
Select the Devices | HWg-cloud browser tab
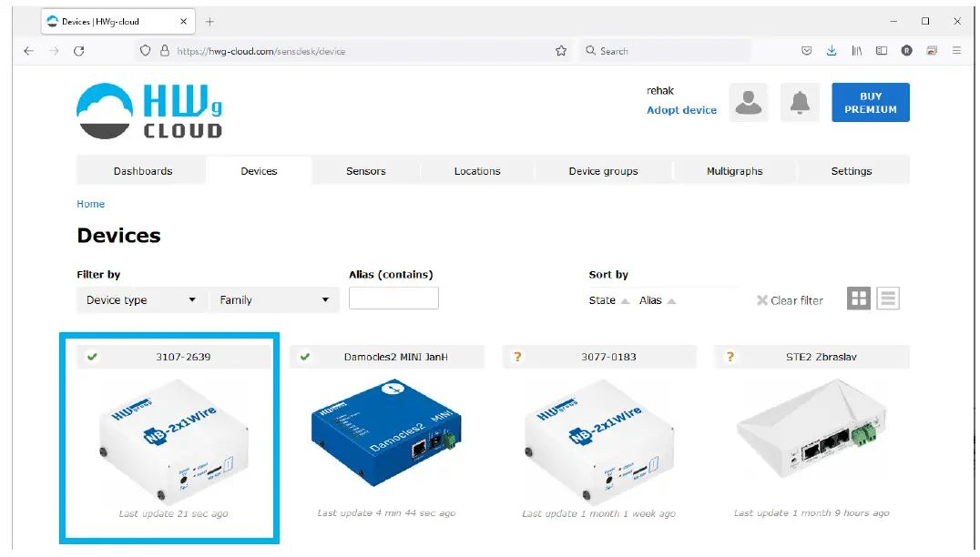pyautogui.click(x=118, y=22)
